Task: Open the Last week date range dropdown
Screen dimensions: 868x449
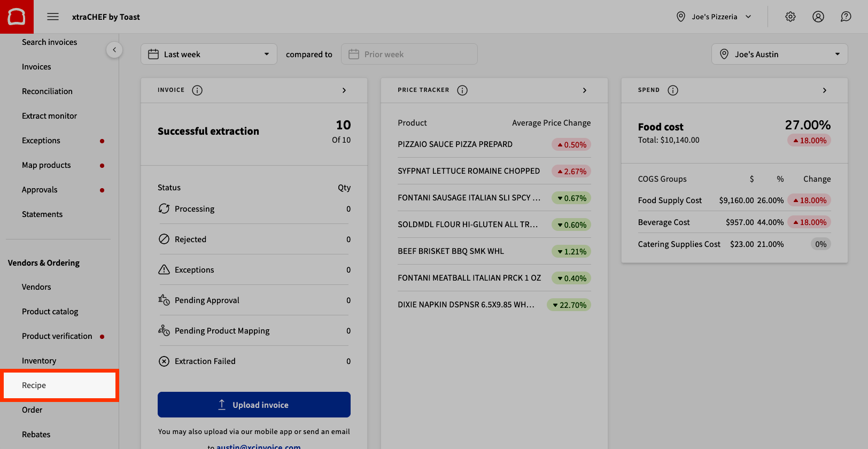Action: coord(208,55)
